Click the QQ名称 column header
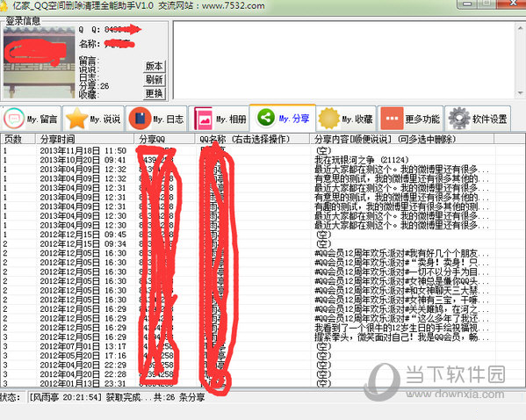Viewport: 526px width, 420px height. 252,139
